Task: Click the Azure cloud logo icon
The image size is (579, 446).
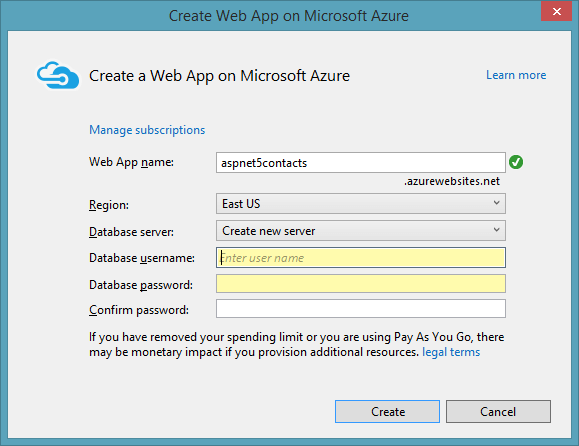Action: coord(58,75)
